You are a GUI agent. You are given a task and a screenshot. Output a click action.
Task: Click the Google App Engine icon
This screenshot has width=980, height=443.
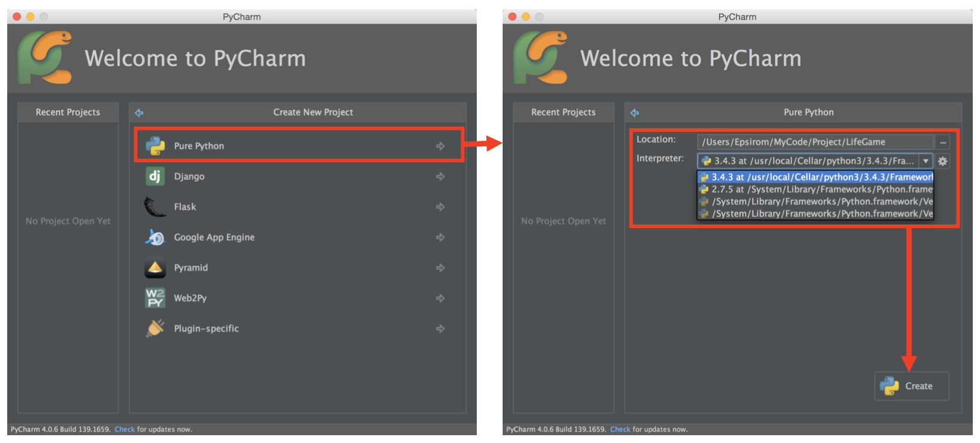[155, 237]
